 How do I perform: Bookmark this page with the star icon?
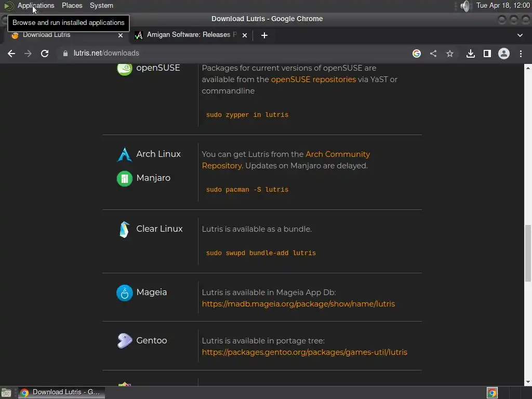tap(449, 54)
